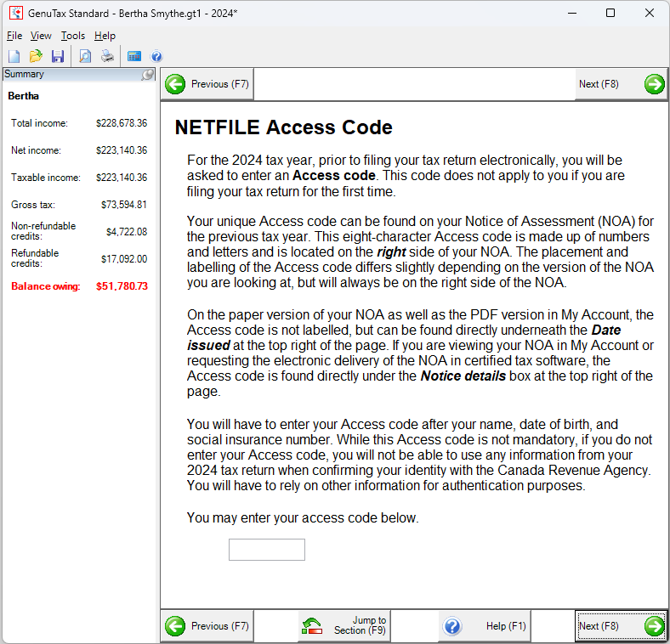Open the Help menu
The height and width of the screenshot is (644, 670).
pyautogui.click(x=105, y=36)
